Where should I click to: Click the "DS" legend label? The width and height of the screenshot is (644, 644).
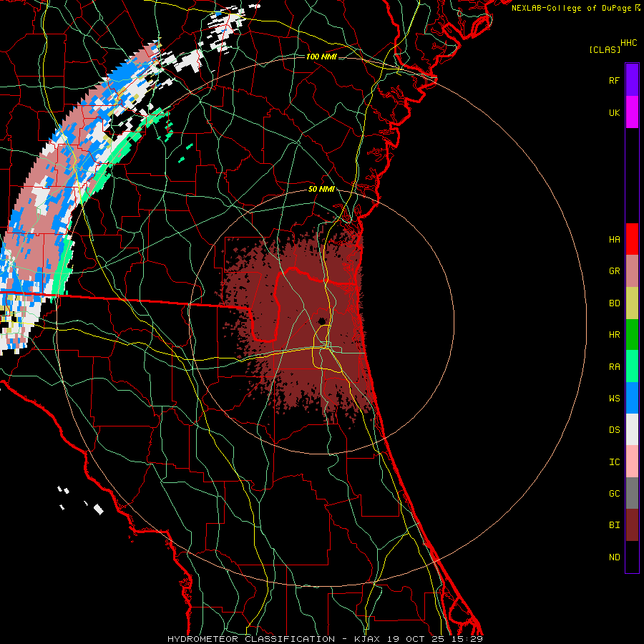pyautogui.click(x=614, y=430)
